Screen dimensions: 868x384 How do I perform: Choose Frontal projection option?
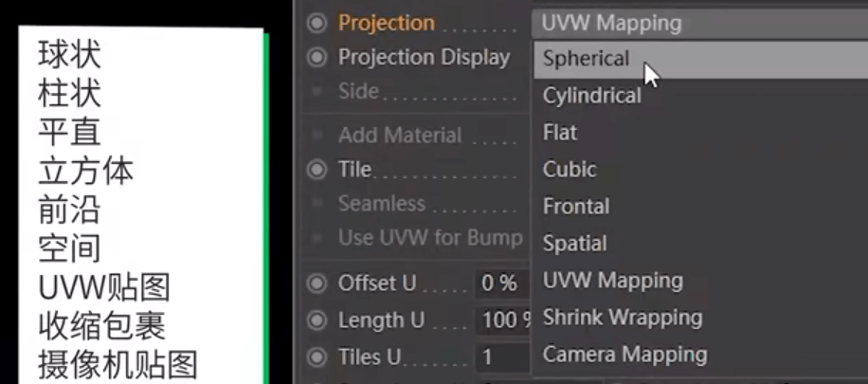tap(700, 206)
